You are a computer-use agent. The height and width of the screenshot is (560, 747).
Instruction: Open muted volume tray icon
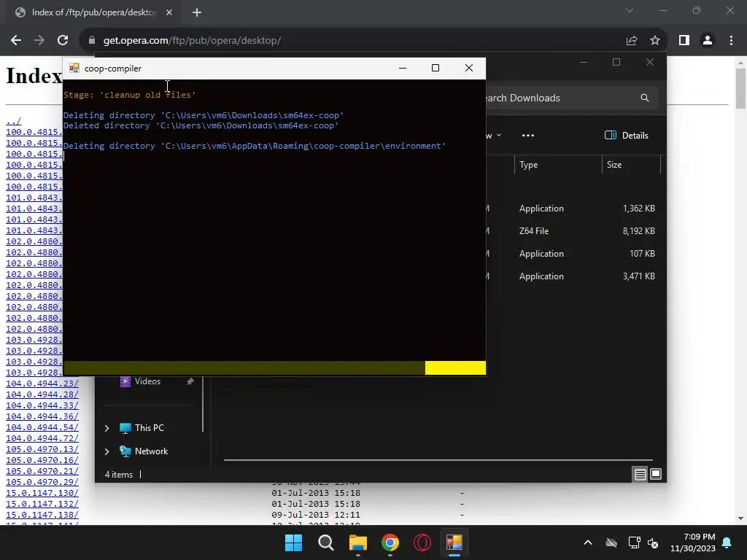point(653,542)
